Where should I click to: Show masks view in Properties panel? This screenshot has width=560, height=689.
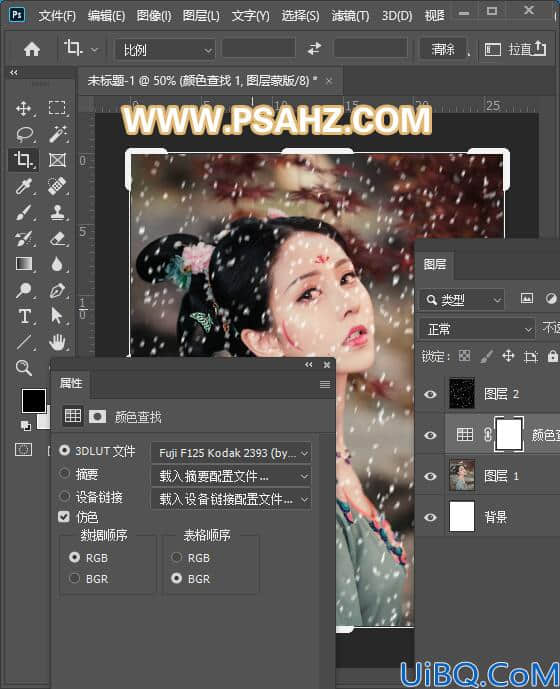coord(97,416)
